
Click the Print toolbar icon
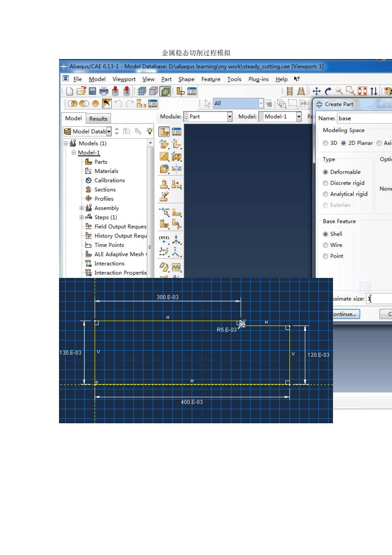point(104,91)
